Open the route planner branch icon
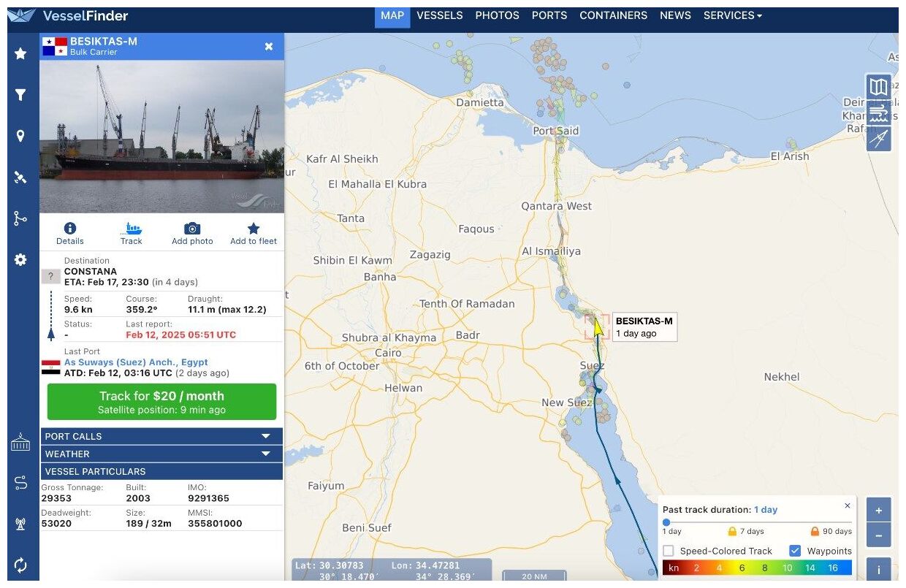The height and width of the screenshot is (588, 906). click(20, 218)
